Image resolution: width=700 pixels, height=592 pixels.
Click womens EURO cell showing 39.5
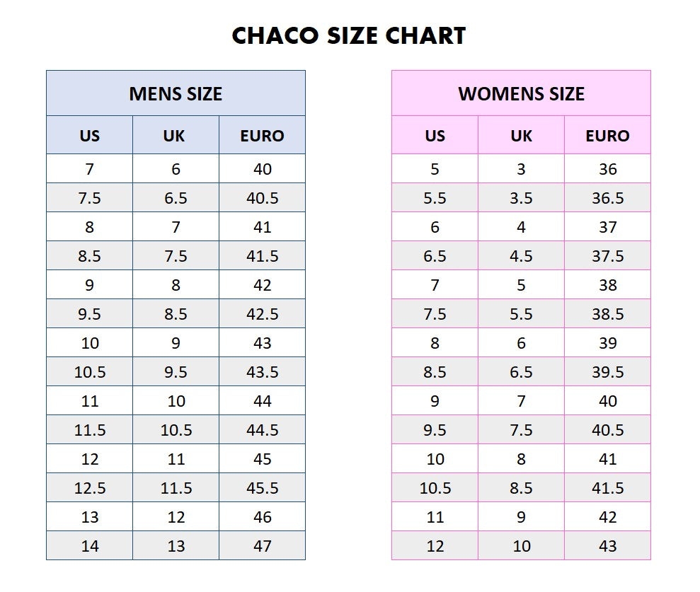click(607, 372)
